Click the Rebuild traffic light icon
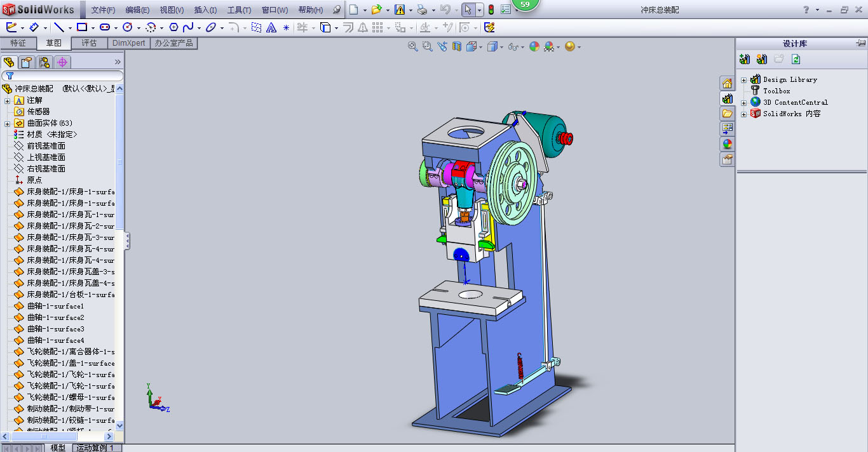Viewport: 868px width, 452px height. click(x=491, y=10)
